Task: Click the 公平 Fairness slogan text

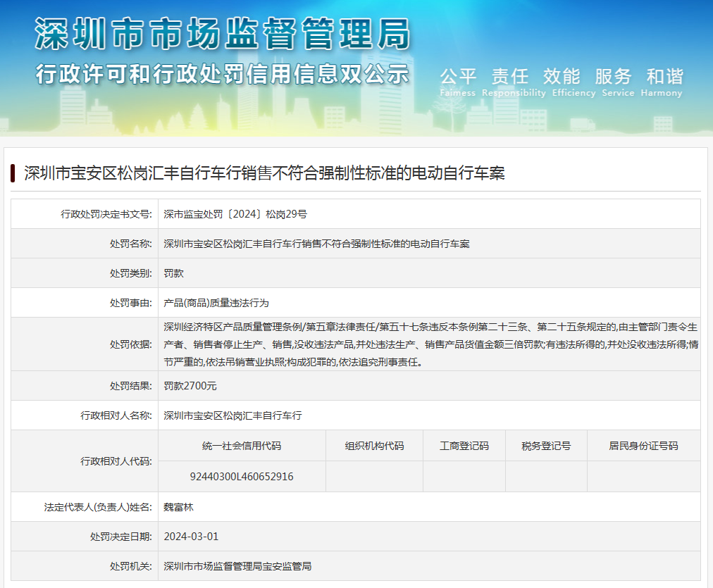Action: click(x=458, y=82)
